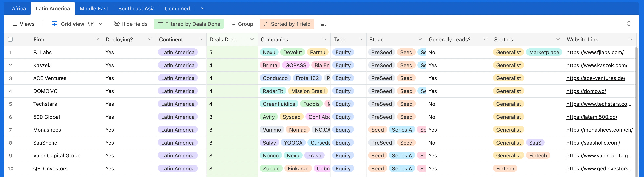This screenshot has width=644, height=177.
Task: Click the search magnifier icon
Action: (x=629, y=24)
